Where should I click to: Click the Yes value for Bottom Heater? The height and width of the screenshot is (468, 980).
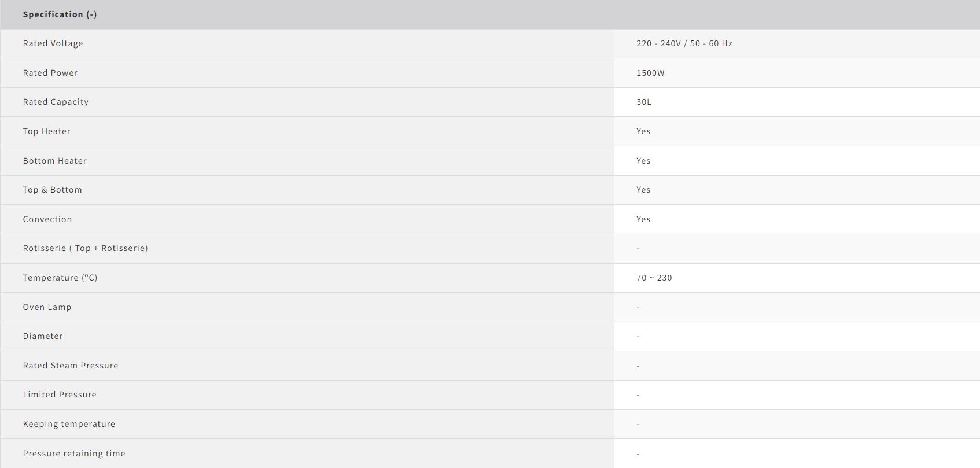pyautogui.click(x=643, y=161)
